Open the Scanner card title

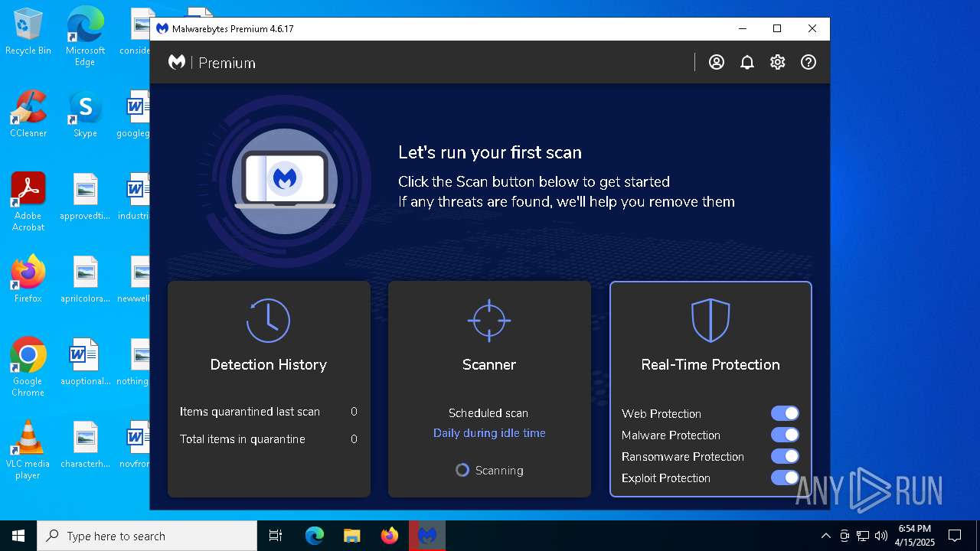[489, 365]
